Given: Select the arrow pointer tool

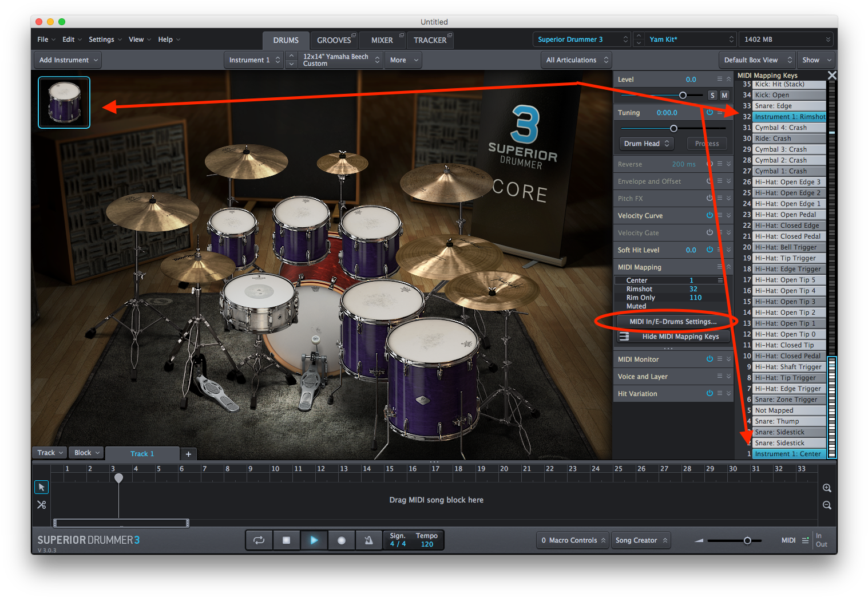Looking at the screenshot, I should pos(41,487).
